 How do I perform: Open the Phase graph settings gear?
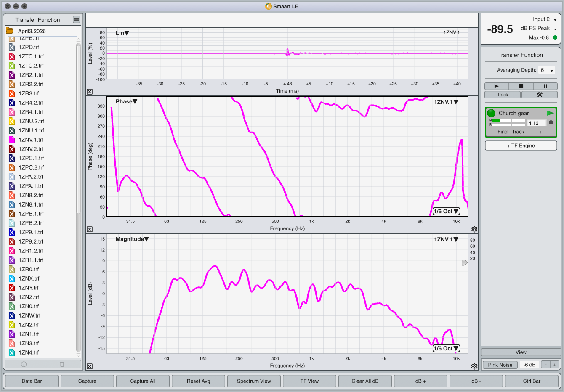[474, 229]
